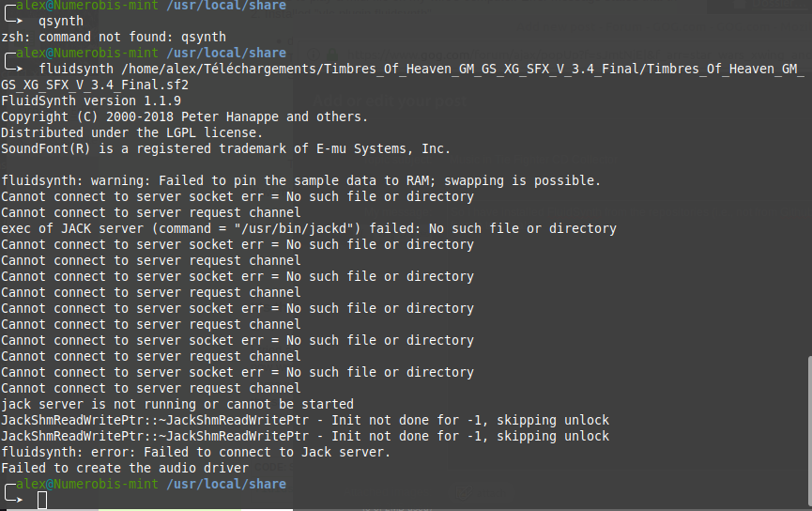Click the Peter Hanappe copyright line
The width and height of the screenshot is (812, 511).
(184, 117)
